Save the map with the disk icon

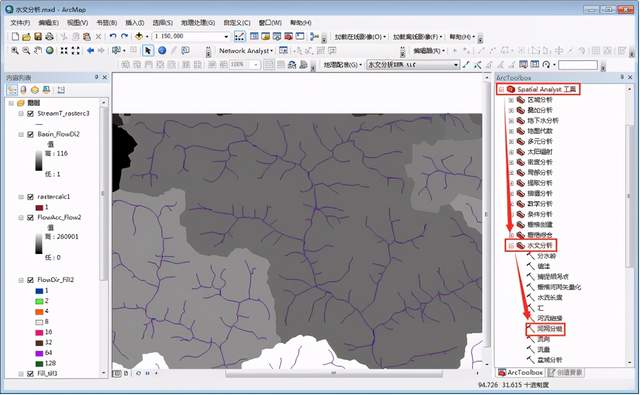[x=38, y=37]
